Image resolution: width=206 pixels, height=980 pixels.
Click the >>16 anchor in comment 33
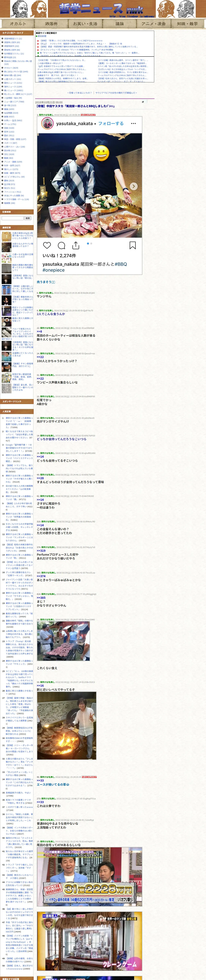point(40,686)
